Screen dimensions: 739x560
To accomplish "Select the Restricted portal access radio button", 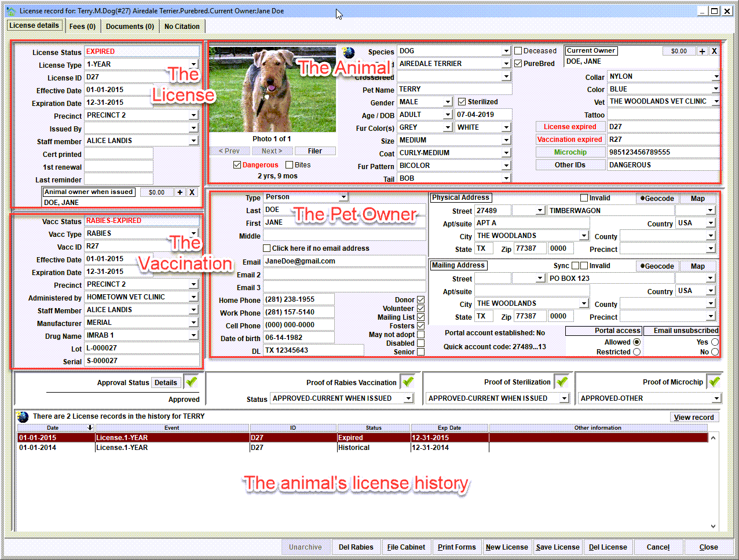I will [637, 352].
